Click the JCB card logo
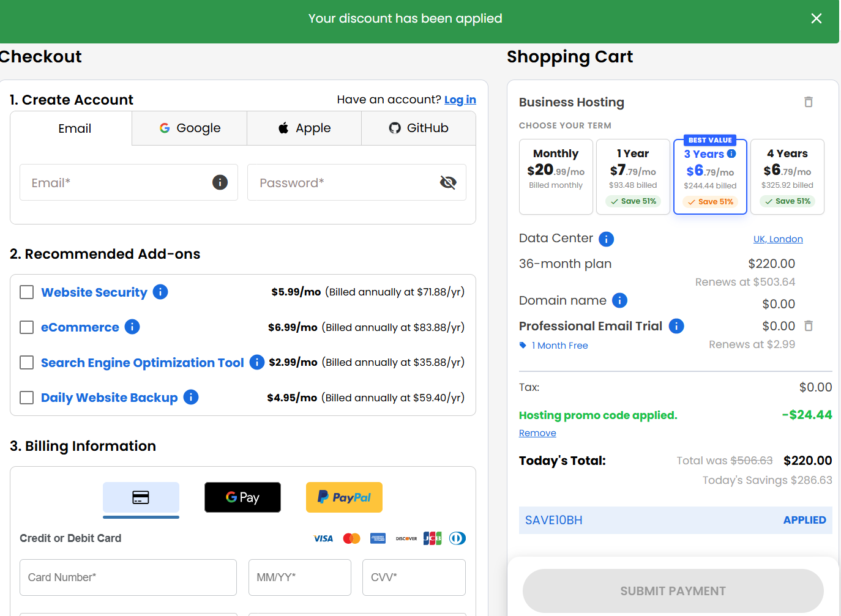841x616 pixels. pyautogui.click(x=432, y=538)
